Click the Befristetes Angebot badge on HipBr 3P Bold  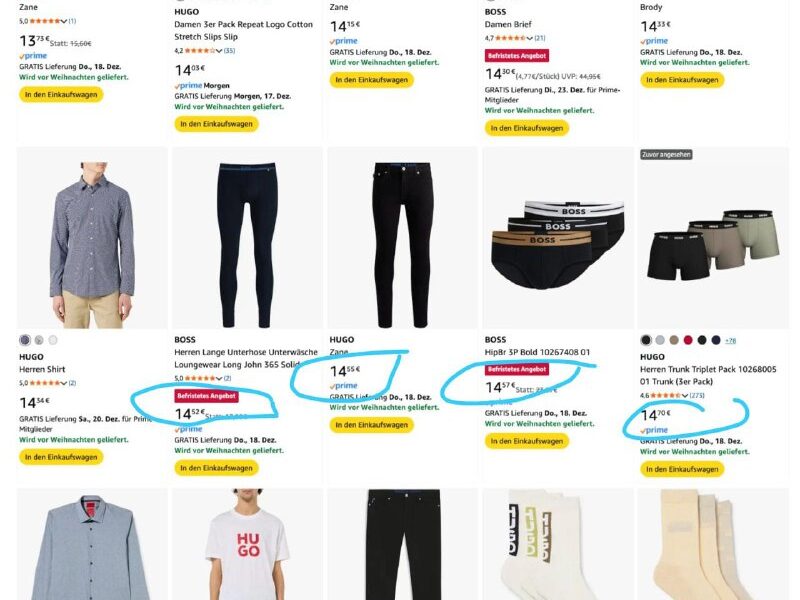point(516,369)
